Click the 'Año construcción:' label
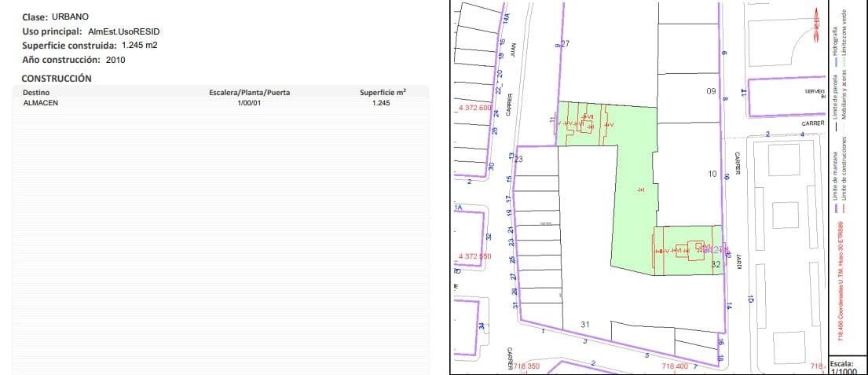Screen dimensions: 868x375 pyautogui.click(x=61, y=60)
